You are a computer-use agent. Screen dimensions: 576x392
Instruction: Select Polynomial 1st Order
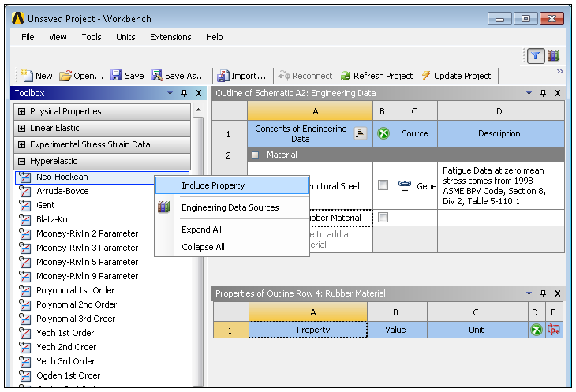75,290
